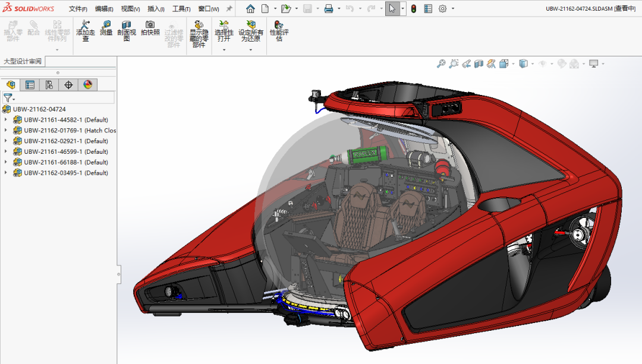Select UBW-21161-66188-1 (Default) in tree
The image size is (642, 364).
pyautogui.click(x=65, y=163)
